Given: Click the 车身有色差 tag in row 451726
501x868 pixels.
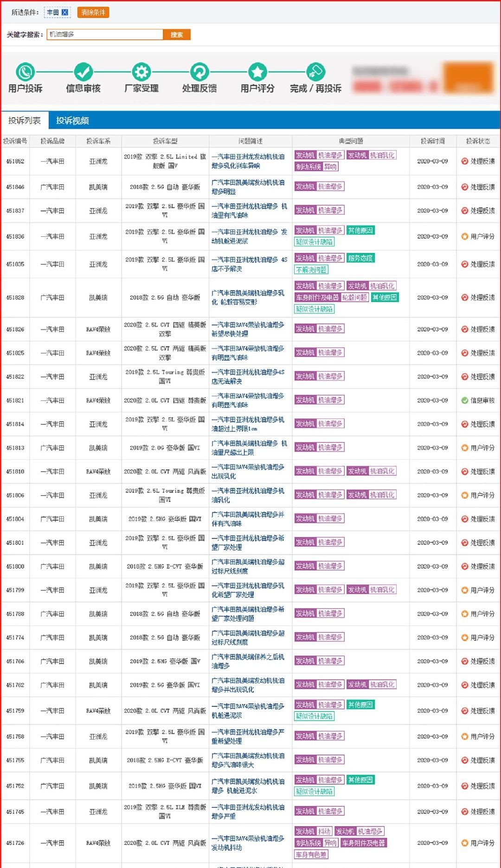Looking at the screenshot, I should tap(311, 855).
